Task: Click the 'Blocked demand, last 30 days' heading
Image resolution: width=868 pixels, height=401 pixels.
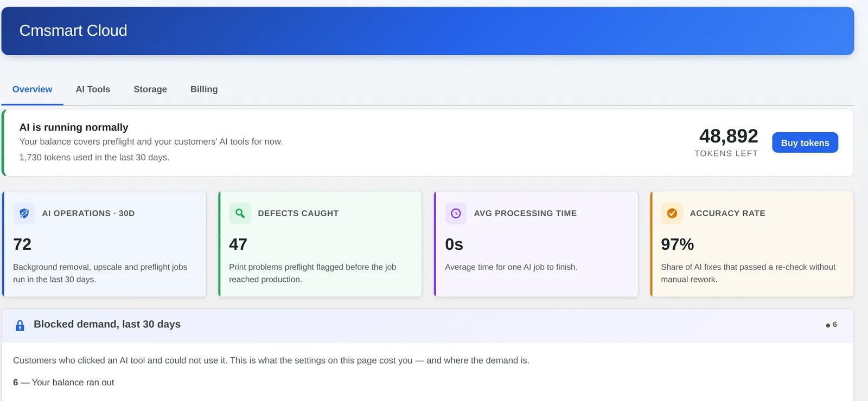Action: tap(107, 324)
